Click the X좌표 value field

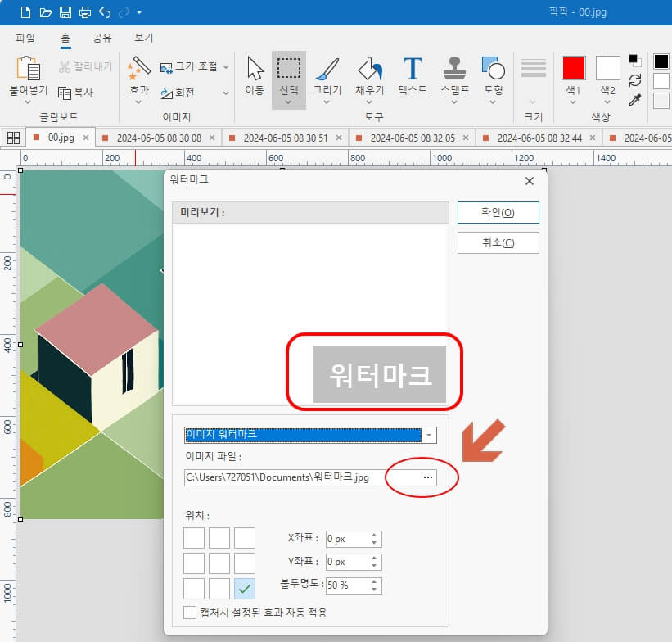pyautogui.click(x=353, y=539)
